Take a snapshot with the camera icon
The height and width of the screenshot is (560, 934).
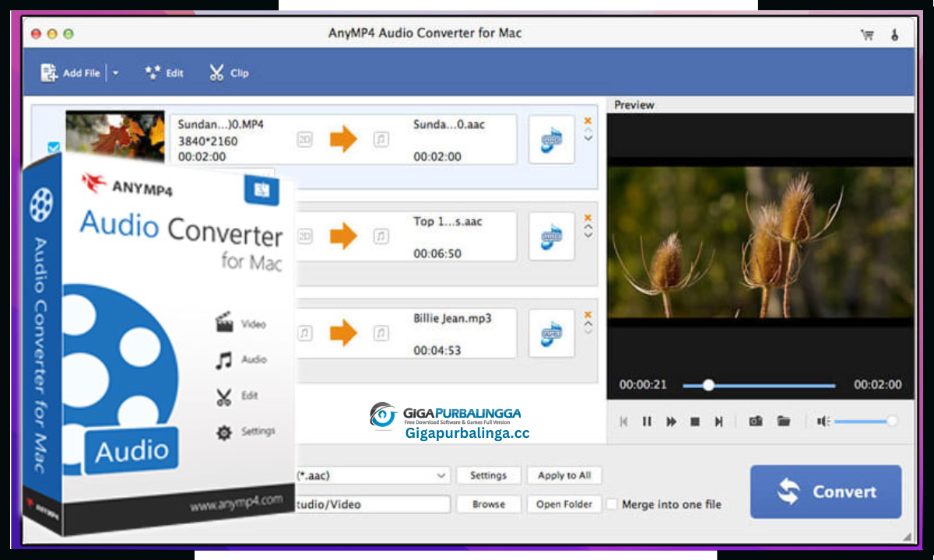point(755,422)
